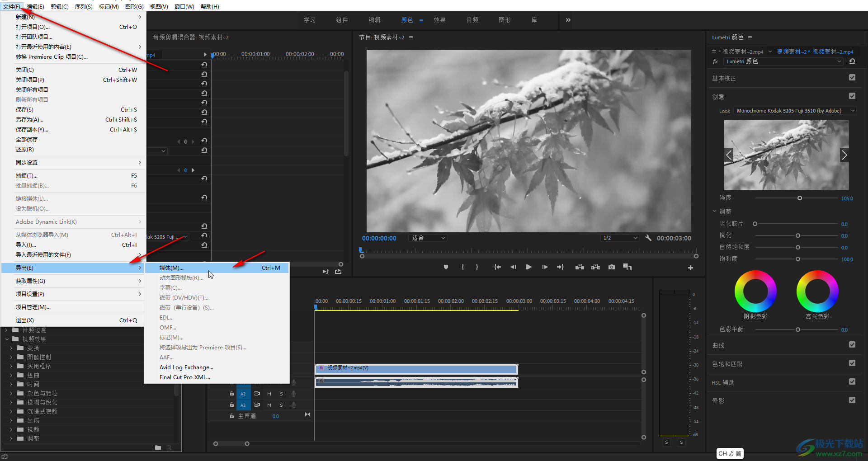
Task: Click 高光色彩 highlight tint wheel
Action: click(x=817, y=291)
